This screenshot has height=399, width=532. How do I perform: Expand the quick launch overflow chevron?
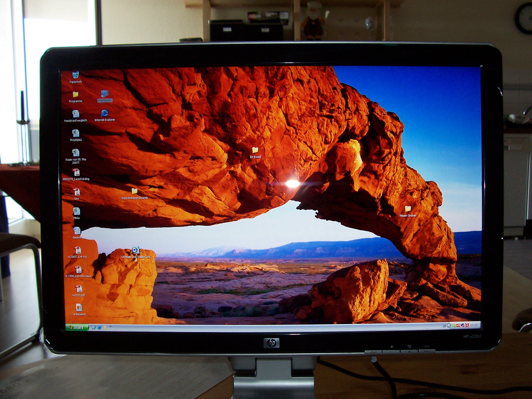(x=110, y=326)
